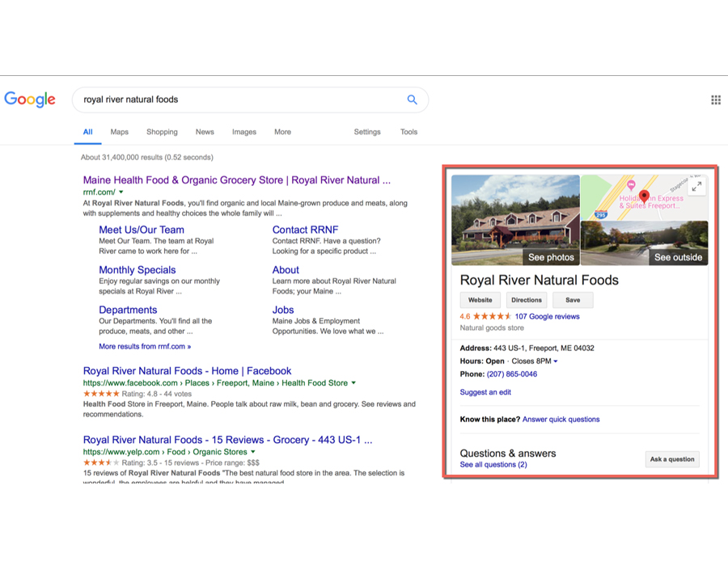Switch to the Maps search tab
Image resolution: width=728 pixels, height=566 pixels.
[119, 132]
